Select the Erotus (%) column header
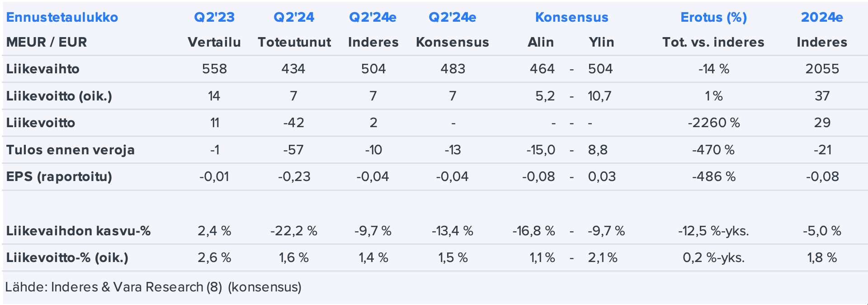 tap(713, 17)
